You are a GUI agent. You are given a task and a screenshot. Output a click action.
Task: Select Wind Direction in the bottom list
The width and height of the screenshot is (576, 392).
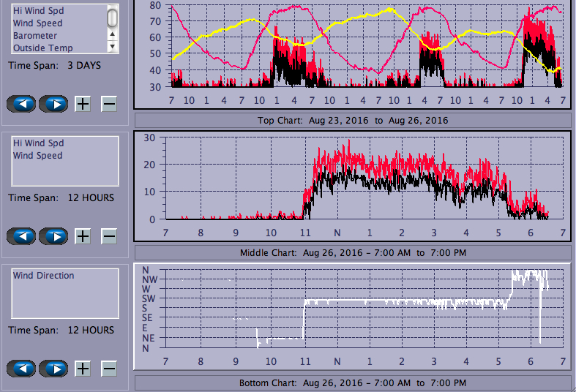coord(43,276)
